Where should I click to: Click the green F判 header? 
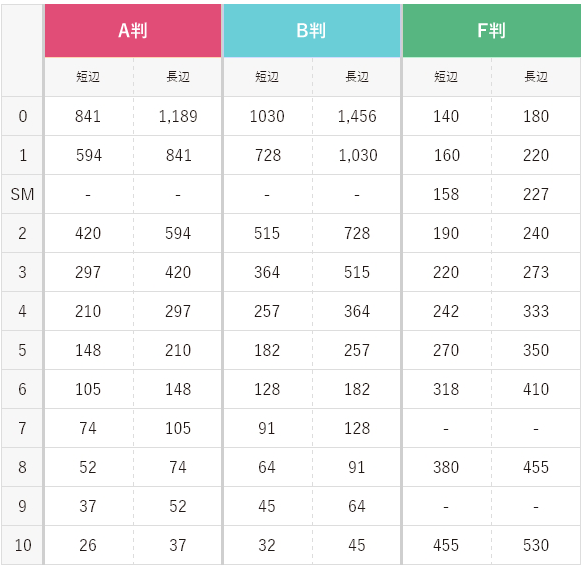492,31
